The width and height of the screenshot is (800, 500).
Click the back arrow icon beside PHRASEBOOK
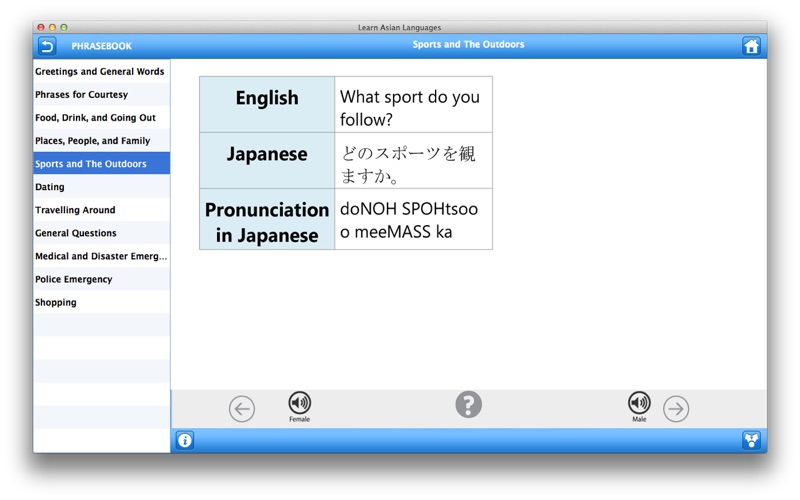click(x=47, y=46)
